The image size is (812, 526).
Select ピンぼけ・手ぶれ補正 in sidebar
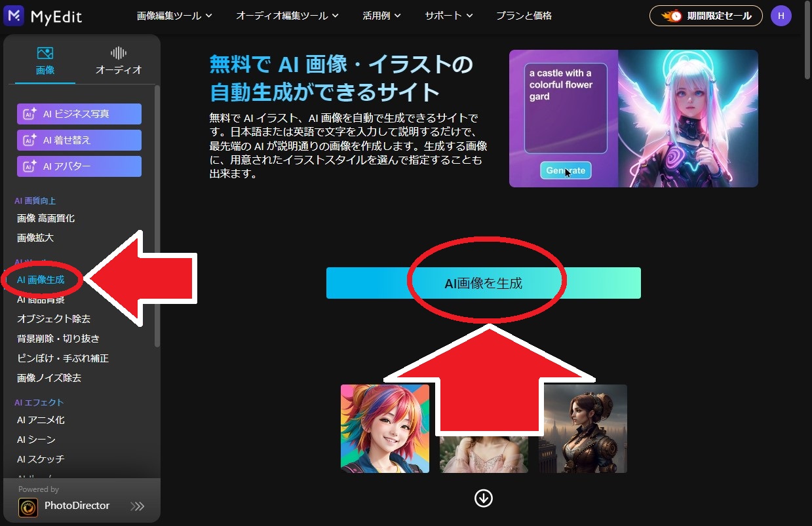point(63,358)
